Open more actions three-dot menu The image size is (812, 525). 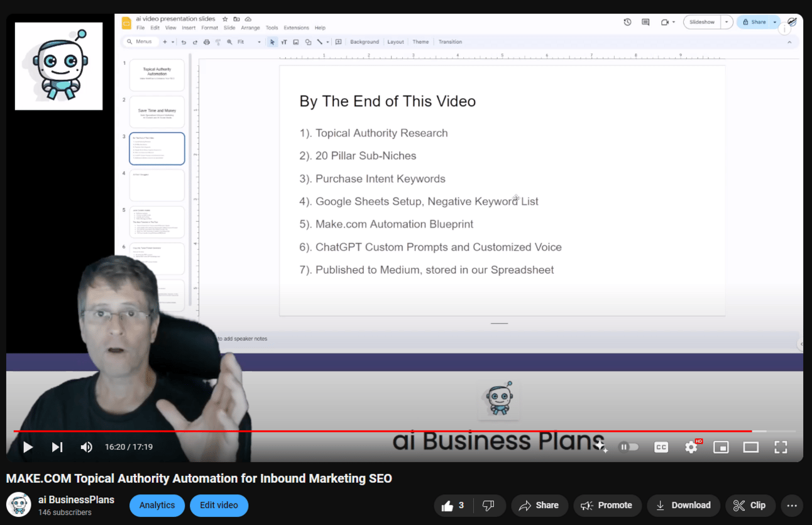point(792,506)
